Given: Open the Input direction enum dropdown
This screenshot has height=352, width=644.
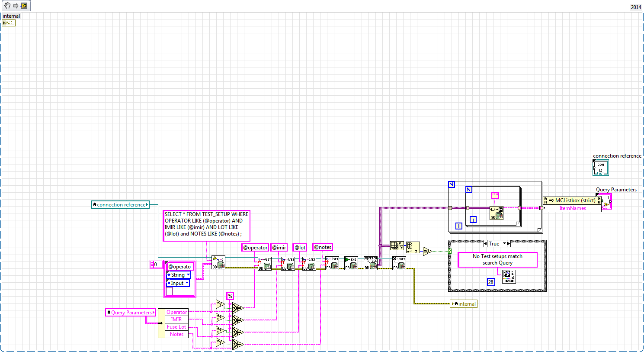Looking at the screenshot, I should click(x=187, y=283).
